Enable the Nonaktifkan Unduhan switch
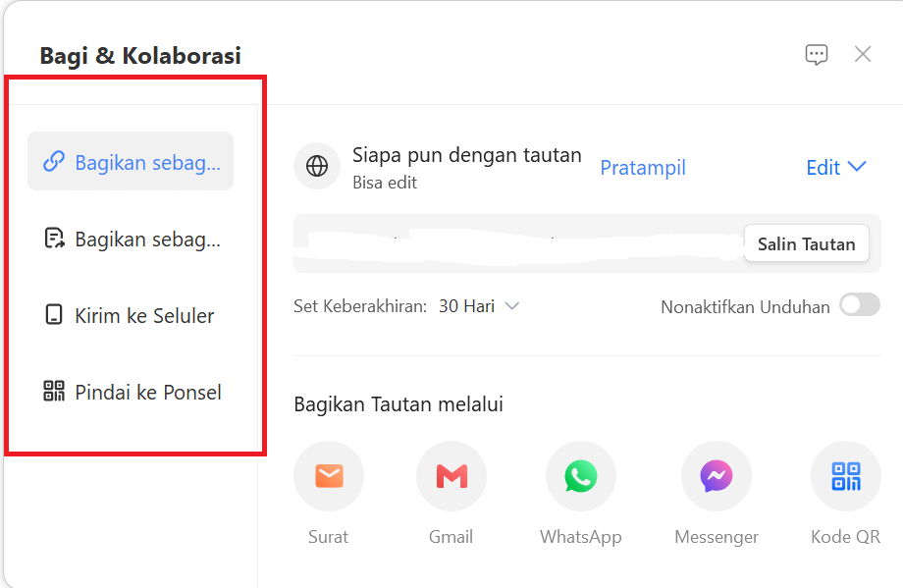The width and height of the screenshot is (903, 588). point(859,305)
